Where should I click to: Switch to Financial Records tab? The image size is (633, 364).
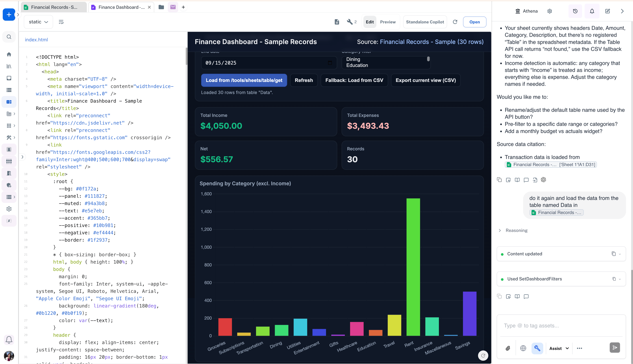coord(54,7)
